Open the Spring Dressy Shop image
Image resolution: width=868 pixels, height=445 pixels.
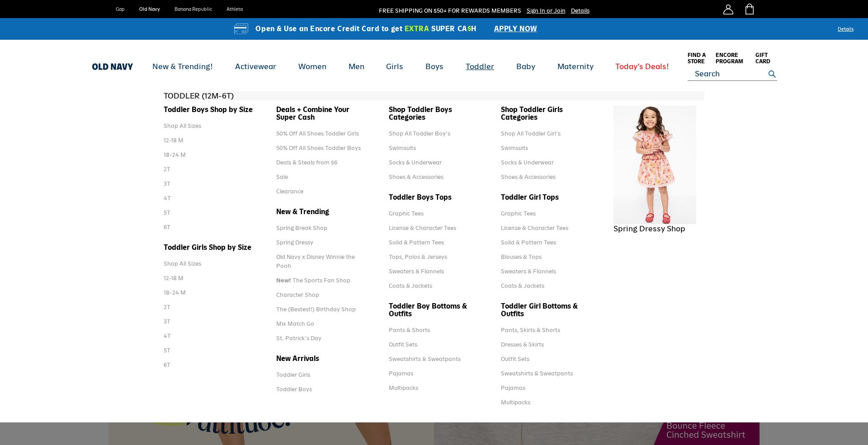[654, 164]
